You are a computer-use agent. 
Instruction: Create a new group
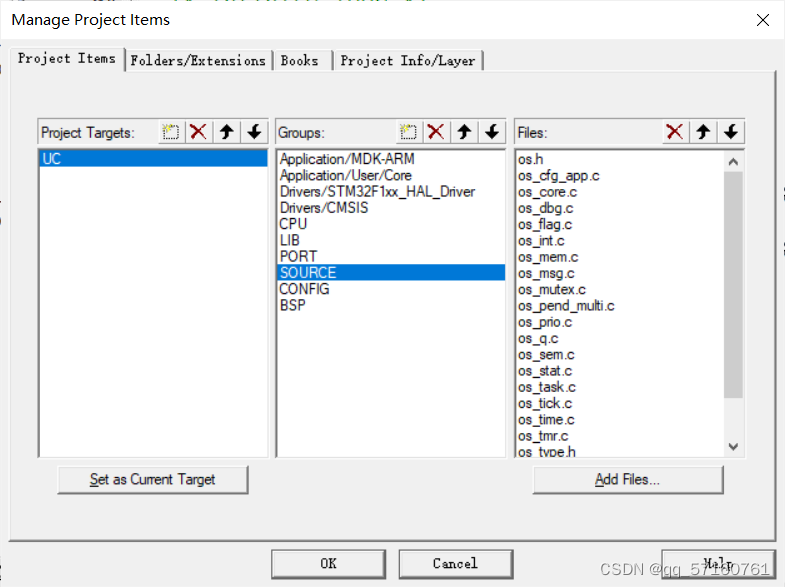[409, 132]
